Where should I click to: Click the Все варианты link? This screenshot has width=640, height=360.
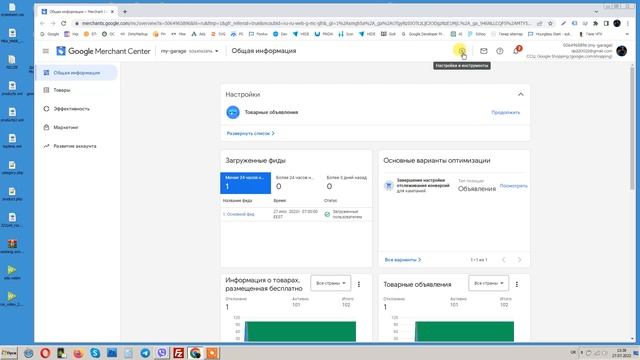(402, 260)
